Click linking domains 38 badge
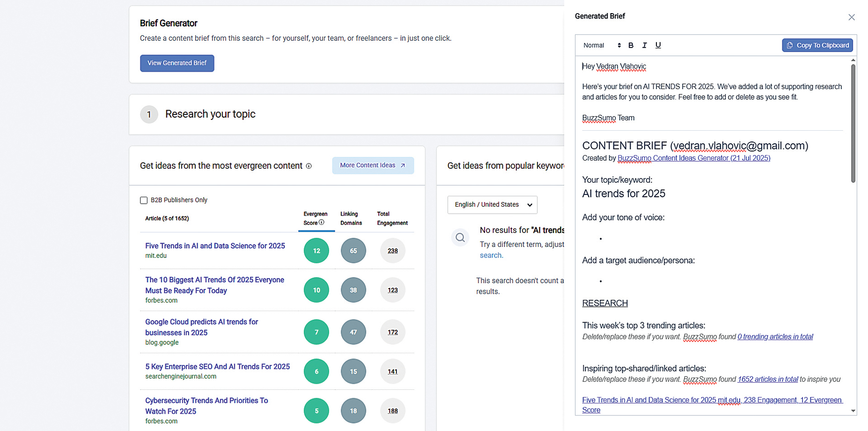 353,290
